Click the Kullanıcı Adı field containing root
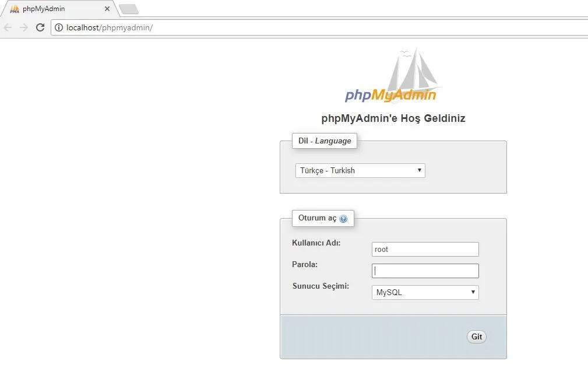Image resolution: width=588 pixels, height=382 pixels. (x=425, y=249)
